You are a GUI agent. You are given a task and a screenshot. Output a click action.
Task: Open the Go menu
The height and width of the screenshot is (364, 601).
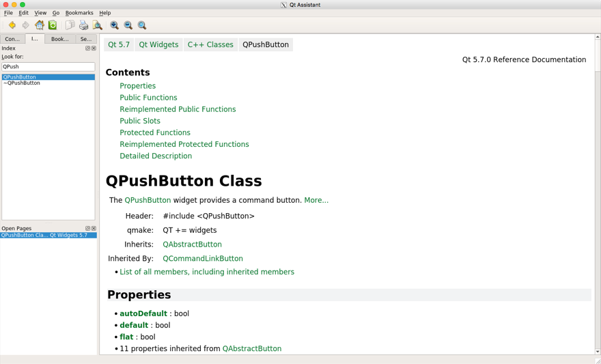click(x=56, y=13)
